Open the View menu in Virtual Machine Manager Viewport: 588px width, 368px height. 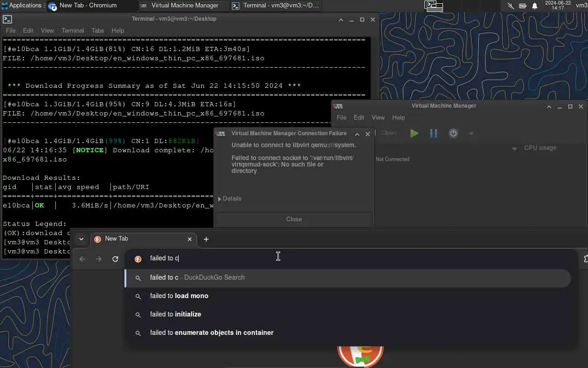(378, 117)
